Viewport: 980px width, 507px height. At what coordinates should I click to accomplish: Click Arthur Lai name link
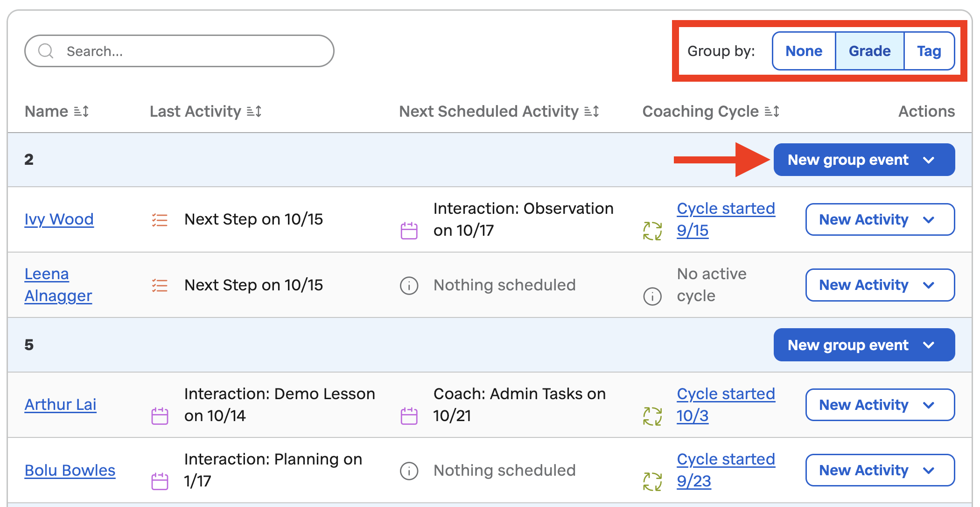60,404
